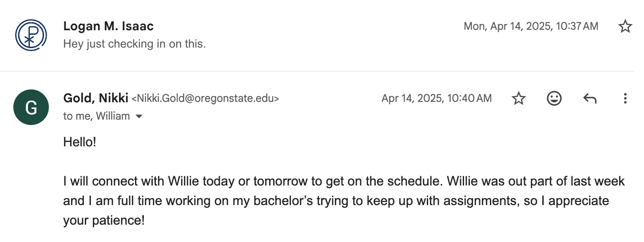
Task: Show details arrow next to "to me, William"
Action: 139,117
